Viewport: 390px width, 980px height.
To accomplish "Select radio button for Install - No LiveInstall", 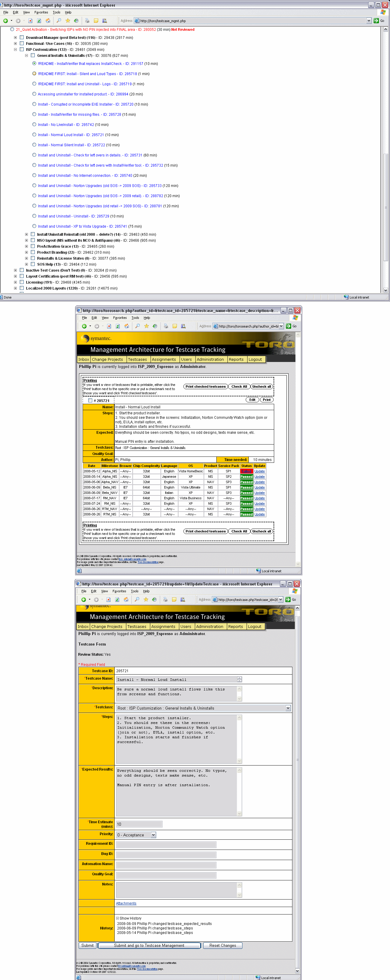I will coord(34,124).
